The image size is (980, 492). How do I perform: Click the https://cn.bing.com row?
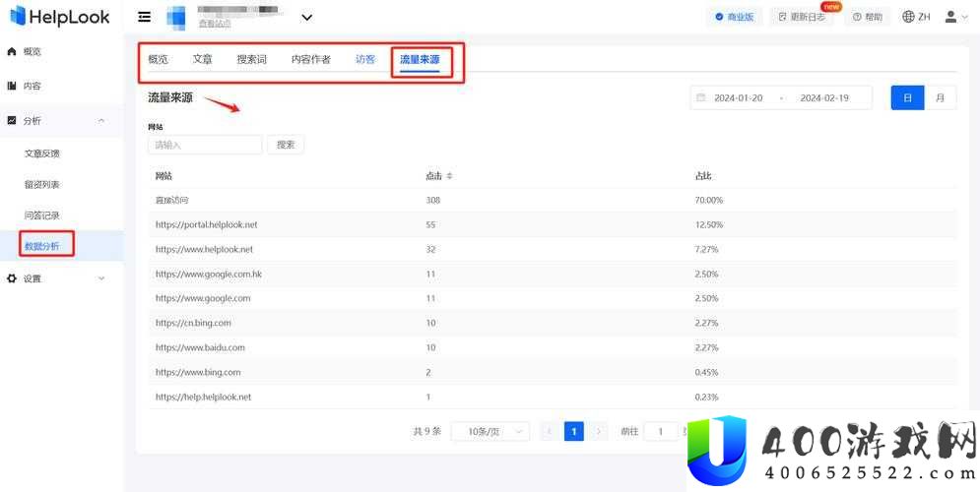[552, 323]
